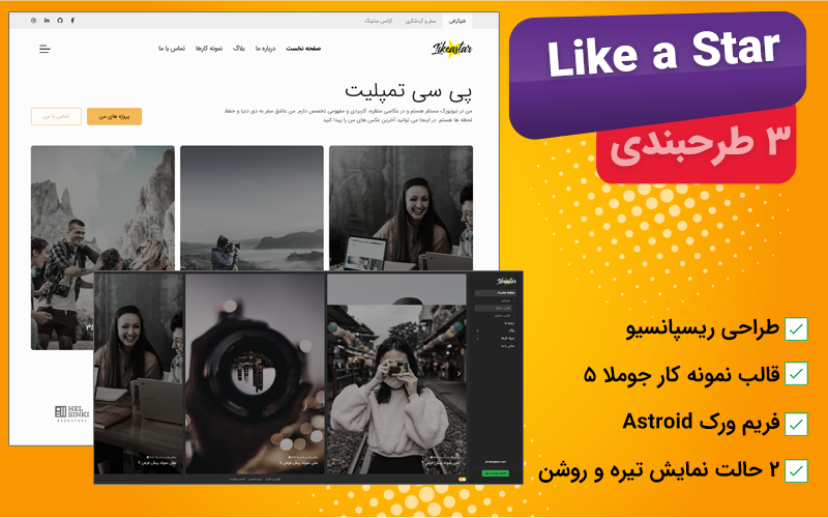Open the camera lens photo thumbnail
The width and height of the screenshot is (828, 518).
(255, 372)
